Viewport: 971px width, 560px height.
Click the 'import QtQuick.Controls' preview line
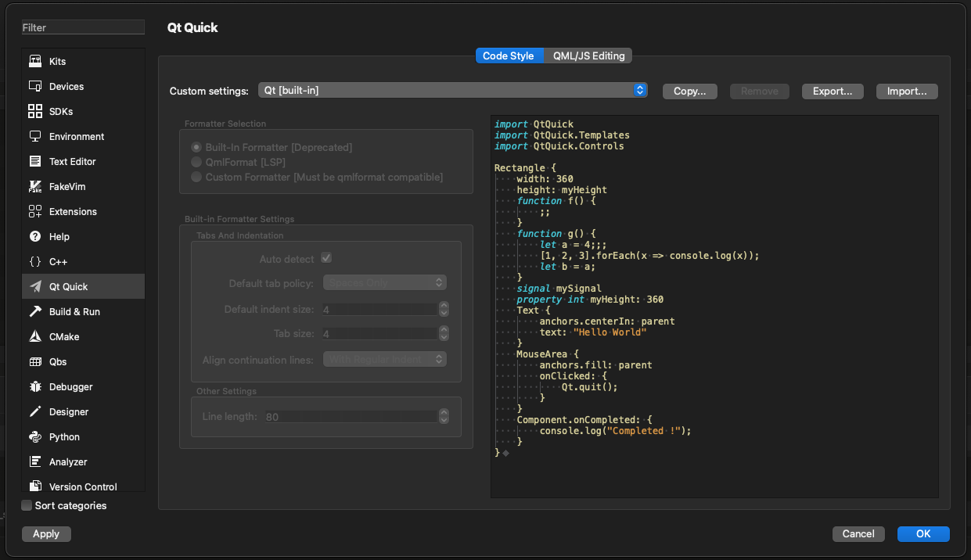[x=559, y=145]
